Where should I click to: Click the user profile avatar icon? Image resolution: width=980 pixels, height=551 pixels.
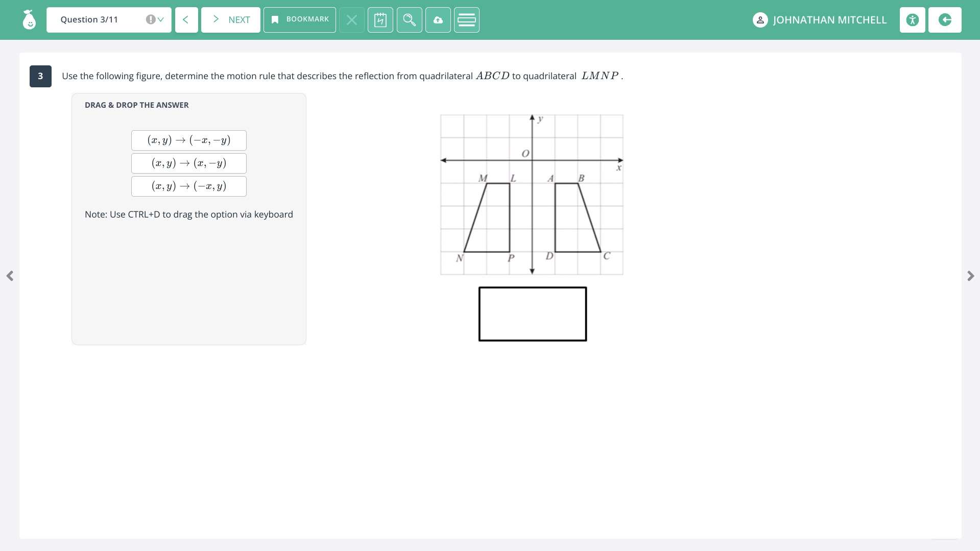pos(760,20)
